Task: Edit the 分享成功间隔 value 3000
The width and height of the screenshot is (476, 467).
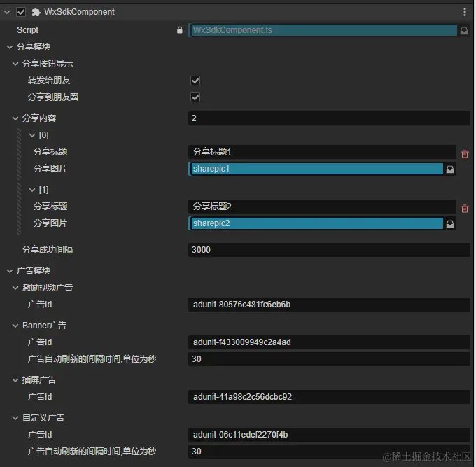Action: [329, 250]
